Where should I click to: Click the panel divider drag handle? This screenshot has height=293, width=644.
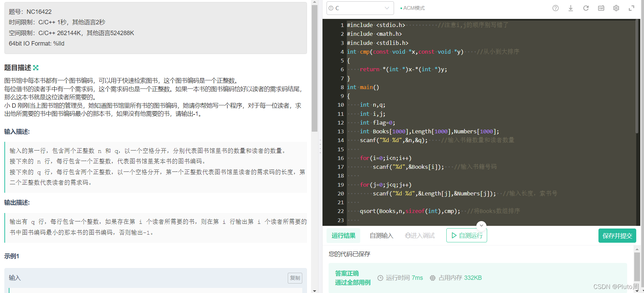tap(320, 146)
